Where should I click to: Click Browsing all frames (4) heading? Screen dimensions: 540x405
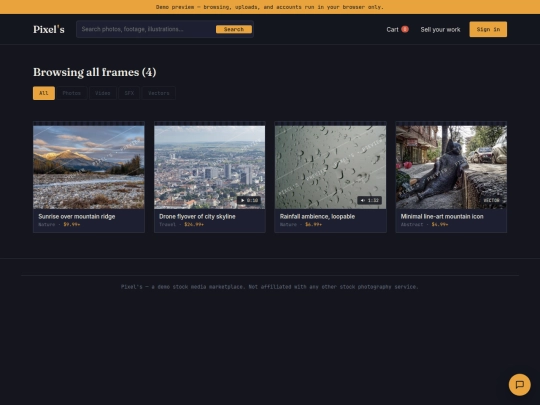[95, 72]
